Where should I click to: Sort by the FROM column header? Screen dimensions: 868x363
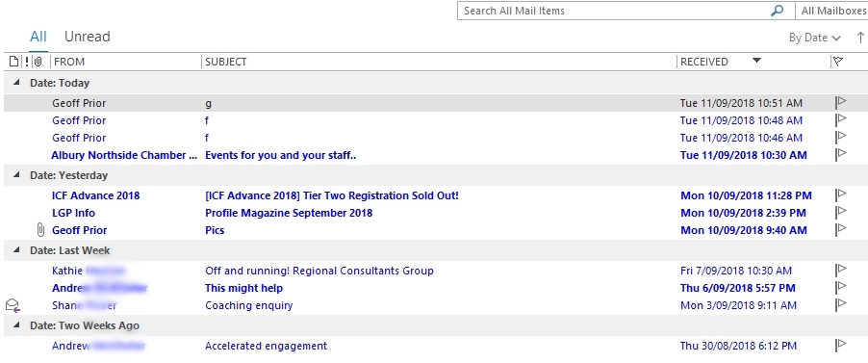[x=69, y=62]
